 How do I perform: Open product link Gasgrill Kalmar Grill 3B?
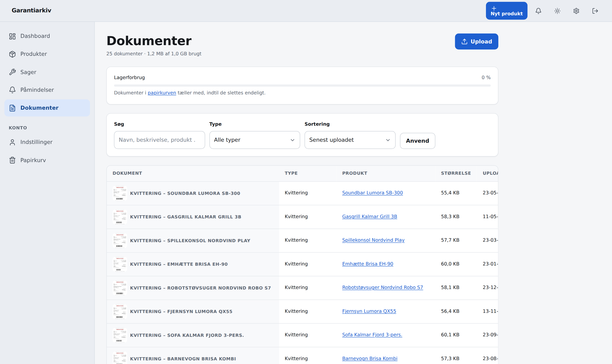click(369, 217)
